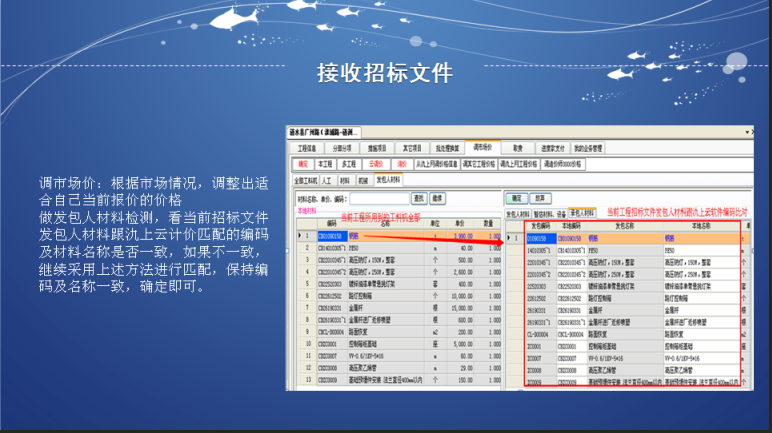772x433 pixels.
Task: Open the 取费 tab
Action: (x=517, y=148)
